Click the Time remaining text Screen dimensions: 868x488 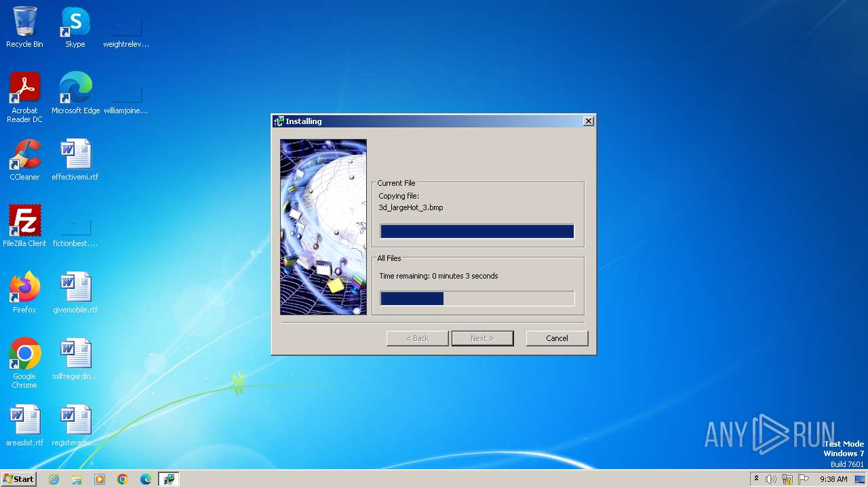click(x=439, y=276)
